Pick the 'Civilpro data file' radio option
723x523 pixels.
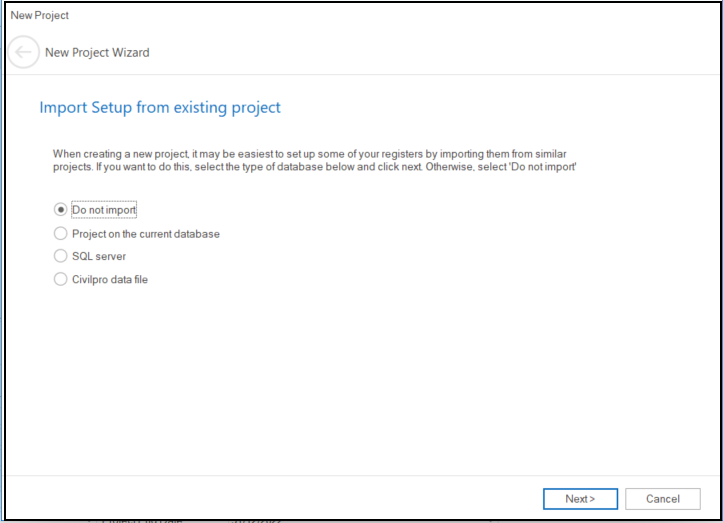60,280
